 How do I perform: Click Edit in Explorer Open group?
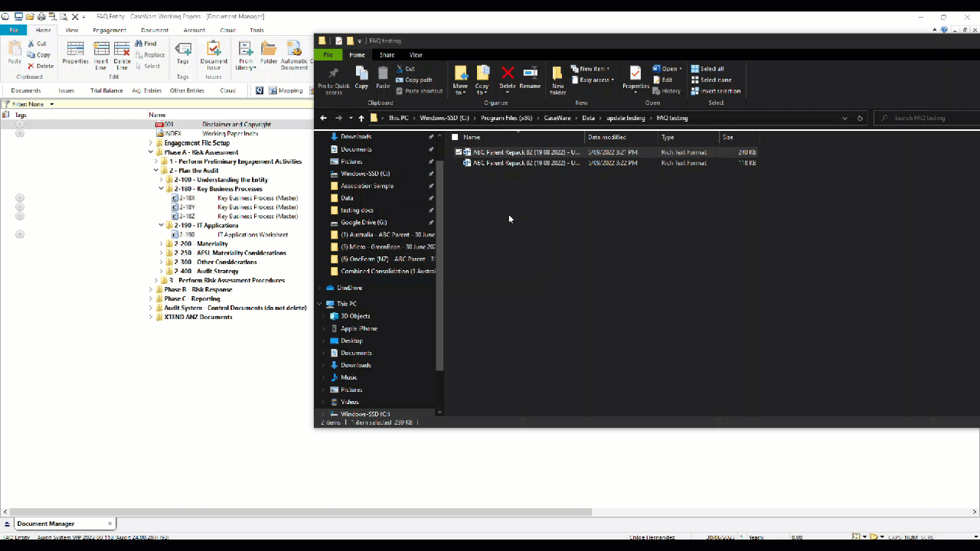(x=663, y=80)
